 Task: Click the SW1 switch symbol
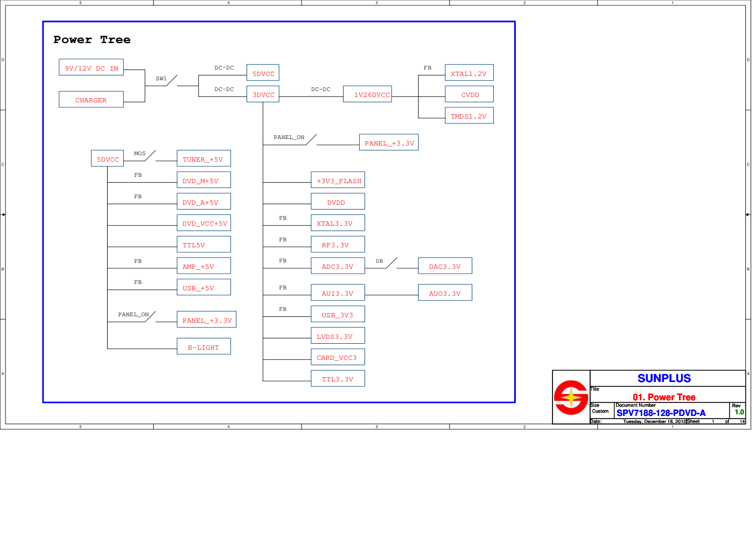[171, 81]
